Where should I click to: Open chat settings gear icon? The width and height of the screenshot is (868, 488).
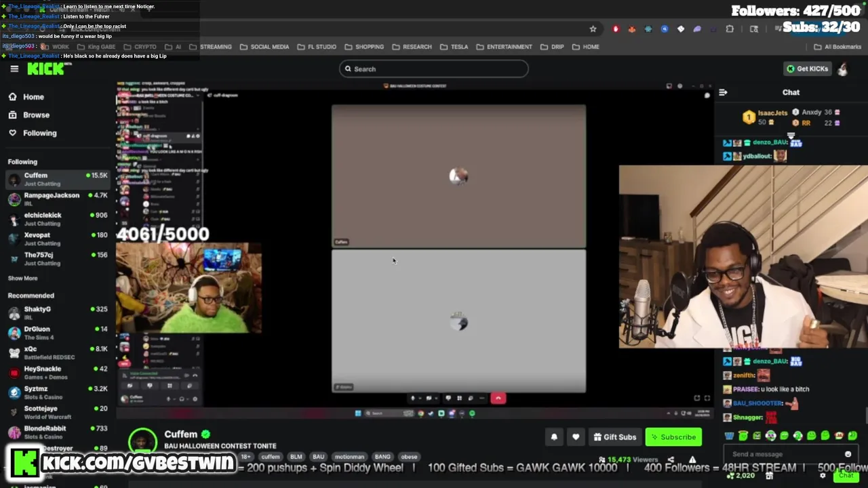pyautogui.click(x=823, y=476)
